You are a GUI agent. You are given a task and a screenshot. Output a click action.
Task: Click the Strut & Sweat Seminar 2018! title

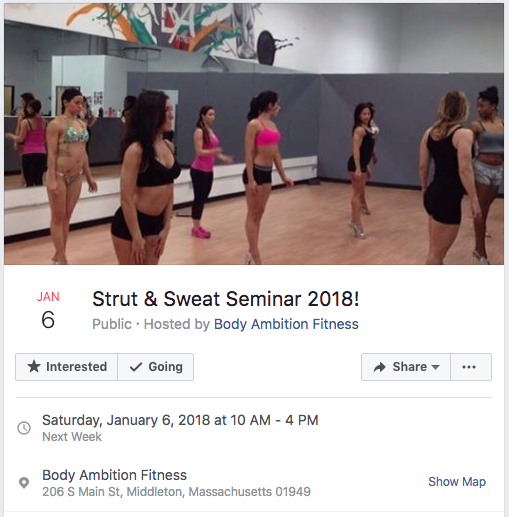tap(225, 299)
